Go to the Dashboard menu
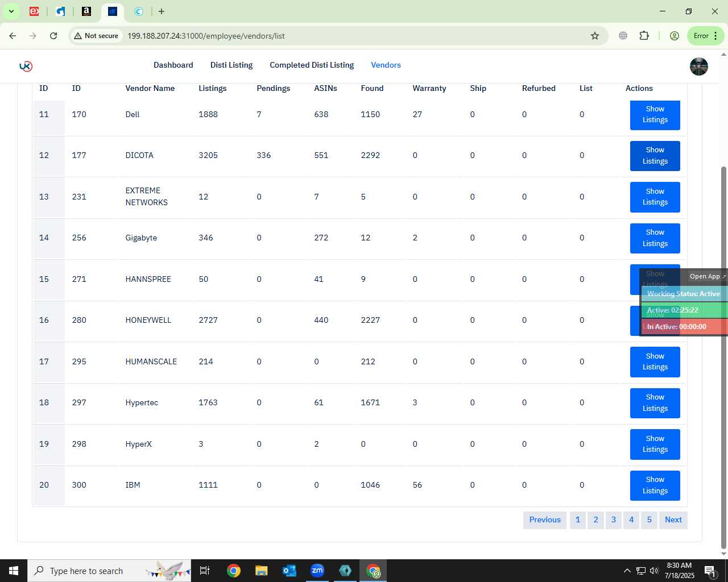728x582 pixels. click(x=173, y=65)
